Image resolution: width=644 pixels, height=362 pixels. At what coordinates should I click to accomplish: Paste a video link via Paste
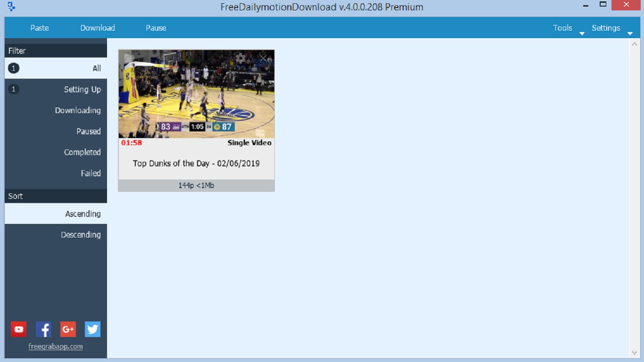click(x=40, y=28)
